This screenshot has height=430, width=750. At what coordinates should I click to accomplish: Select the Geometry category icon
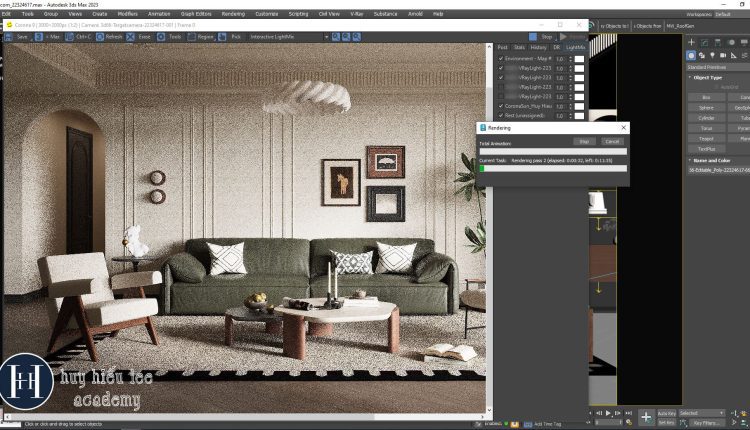691,55
